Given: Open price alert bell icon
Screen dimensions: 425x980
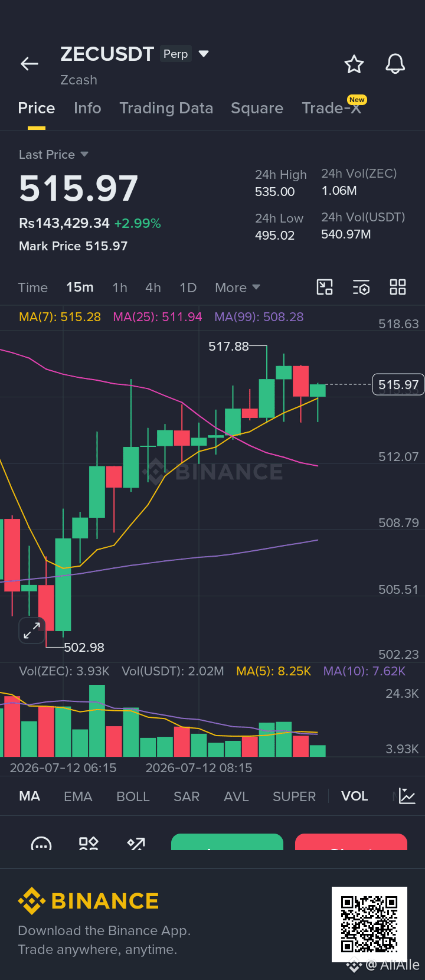Looking at the screenshot, I should tap(395, 64).
